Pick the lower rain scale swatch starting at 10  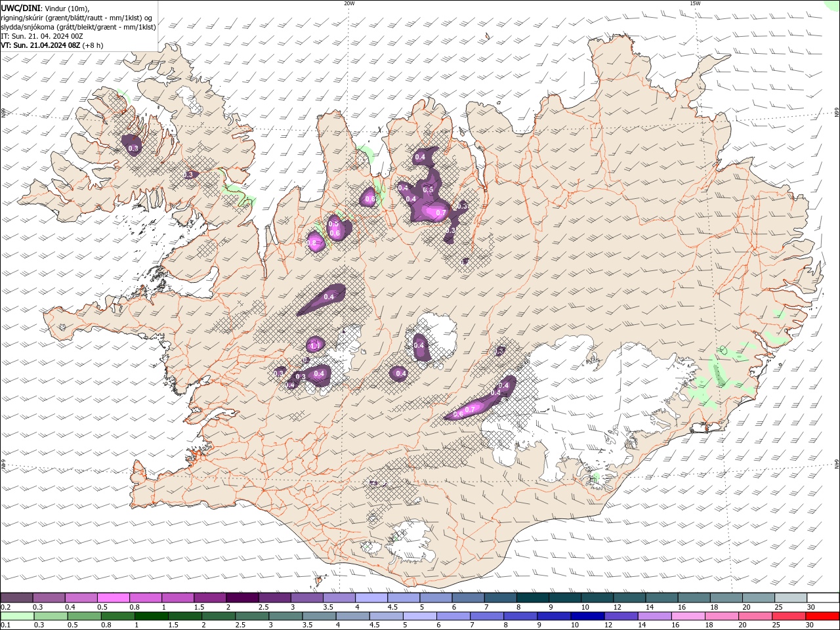587,616
